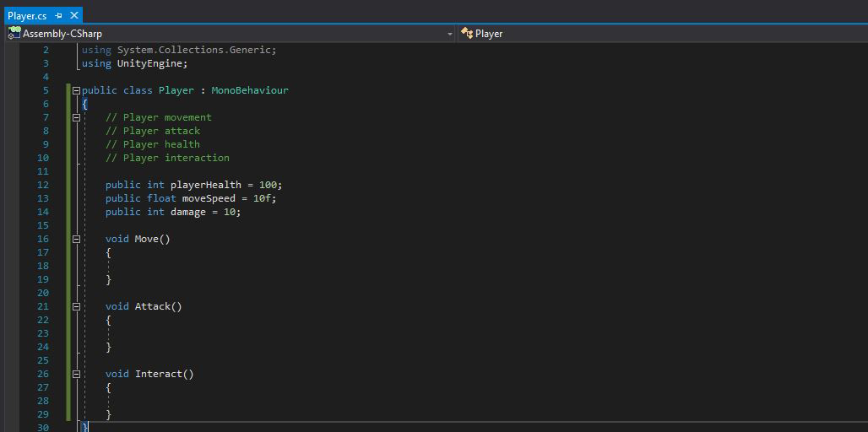Click the Assembly-CSharp project icon
This screenshot has width=868, height=432.
(x=14, y=33)
